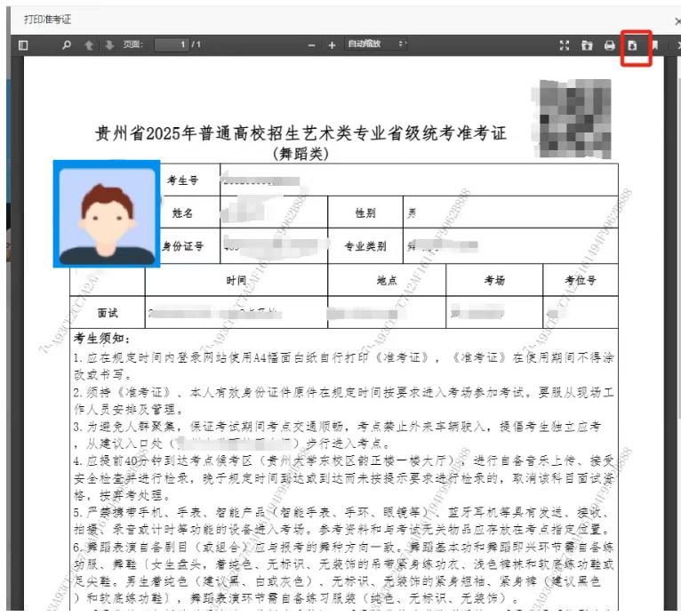The width and height of the screenshot is (681, 616).
Task: Click the open file icon
Action: tap(587, 45)
